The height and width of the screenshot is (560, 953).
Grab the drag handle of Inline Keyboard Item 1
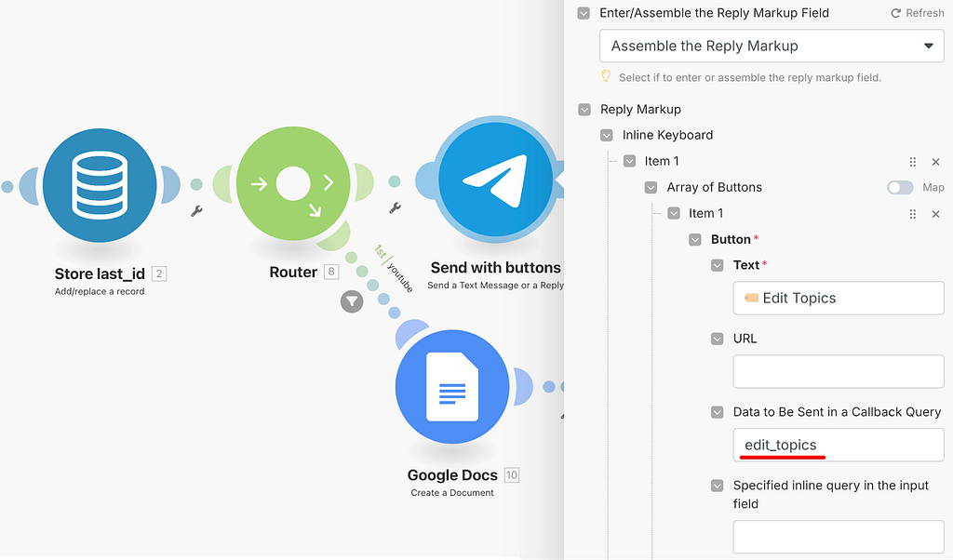tap(912, 162)
